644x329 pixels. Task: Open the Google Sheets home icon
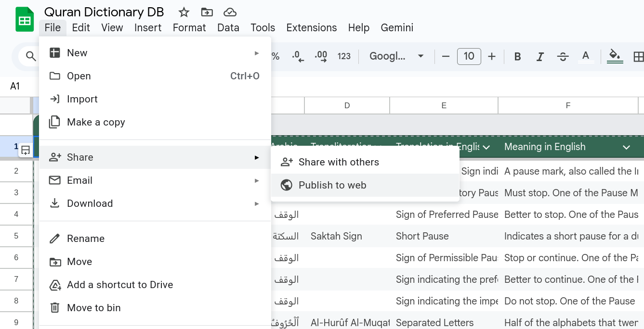25,20
